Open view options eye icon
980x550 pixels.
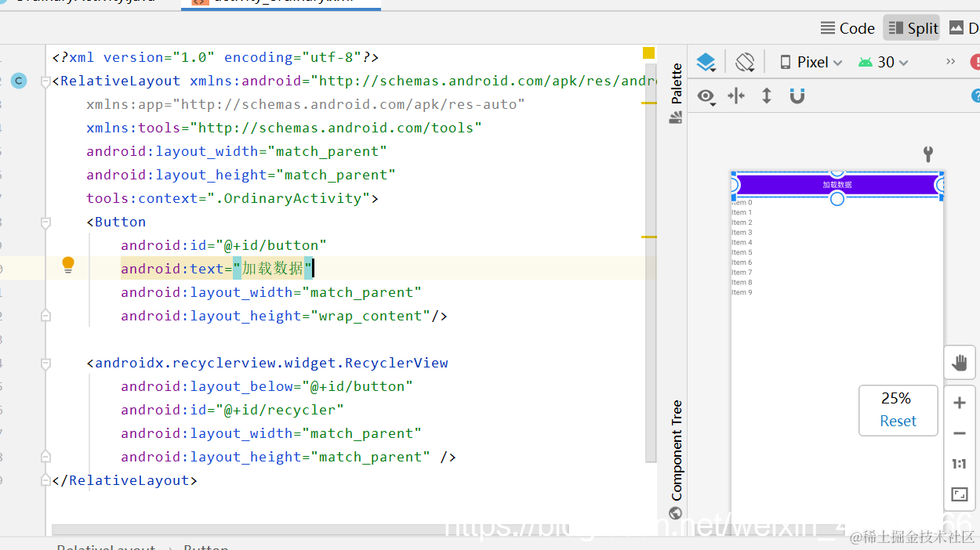pyautogui.click(x=706, y=96)
